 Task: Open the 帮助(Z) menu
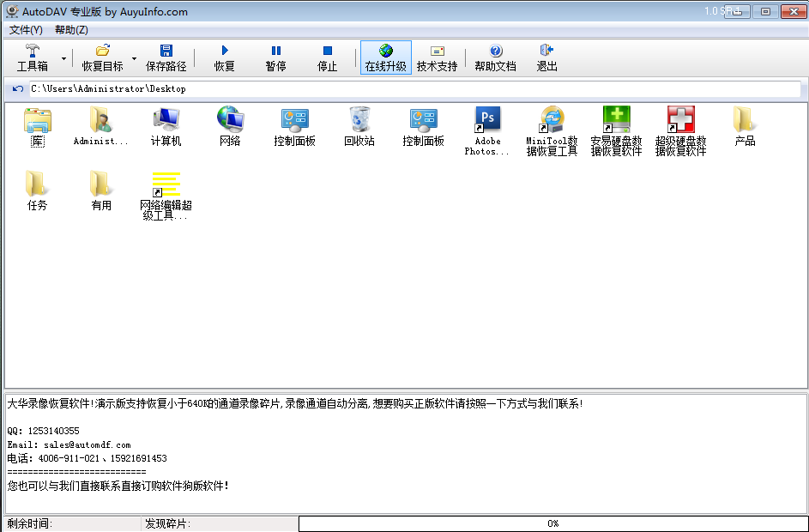point(71,30)
